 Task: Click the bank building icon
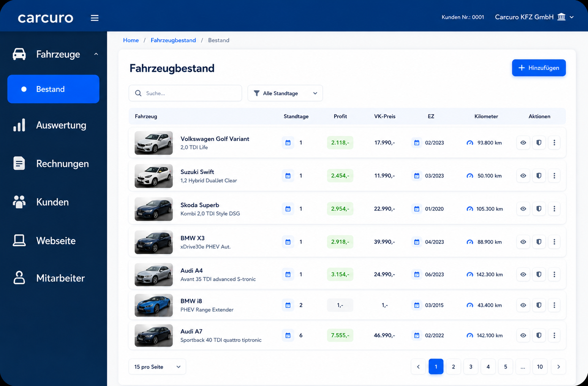click(x=561, y=17)
